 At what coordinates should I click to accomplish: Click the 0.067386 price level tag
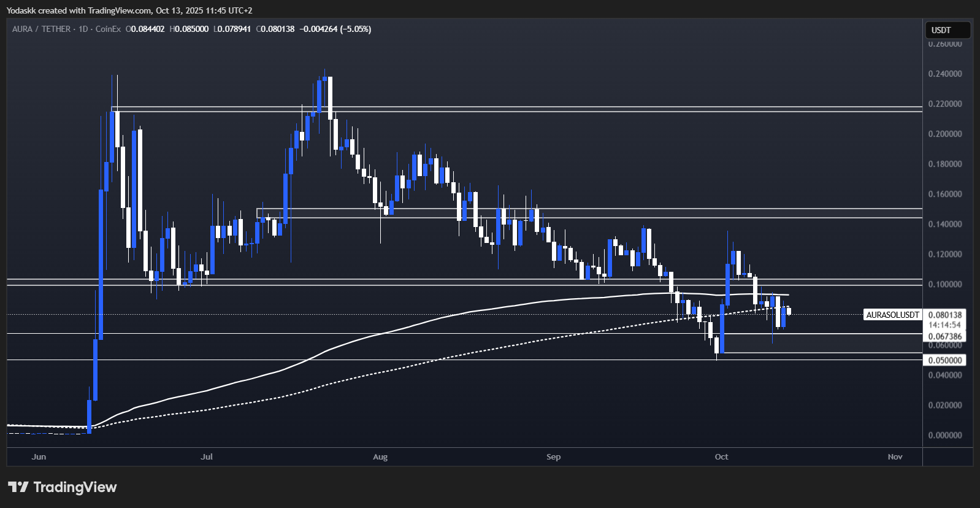click(x=944, y=336)
